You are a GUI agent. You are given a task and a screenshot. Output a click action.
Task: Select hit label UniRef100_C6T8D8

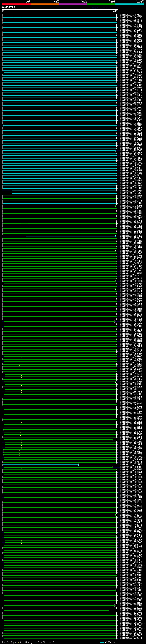click(131, 251)
